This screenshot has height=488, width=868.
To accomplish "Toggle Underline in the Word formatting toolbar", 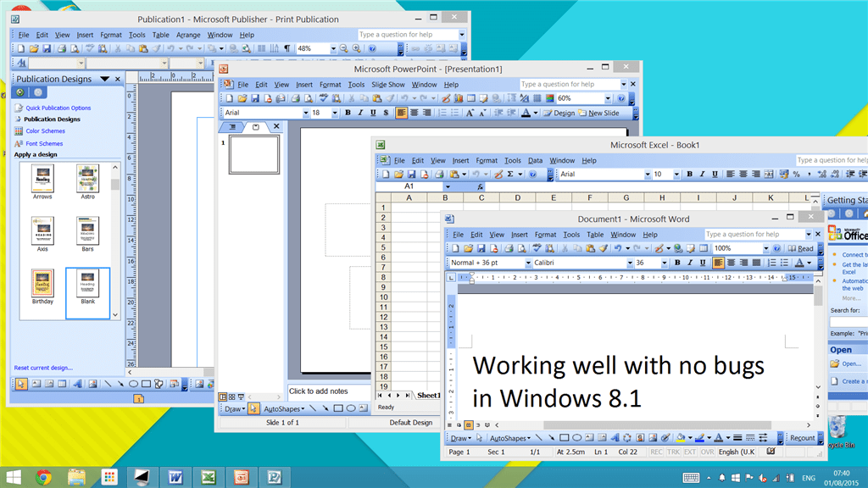I will click(703, 263).
